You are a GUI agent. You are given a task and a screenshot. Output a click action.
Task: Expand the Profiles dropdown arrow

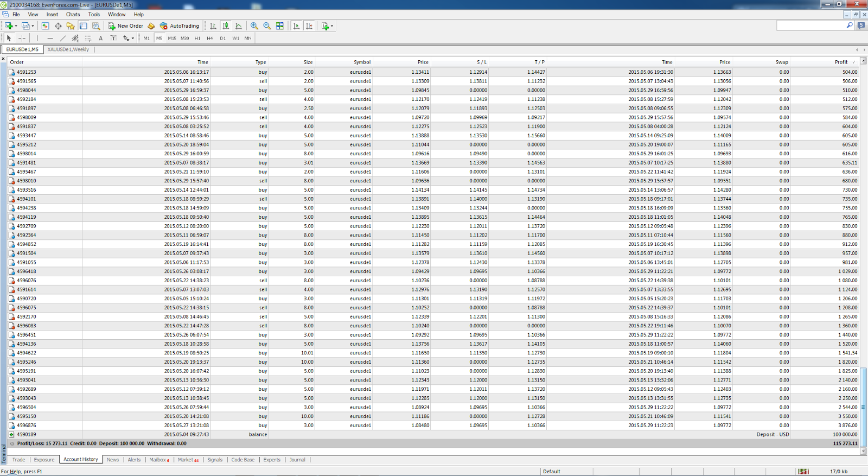point(33,26)
